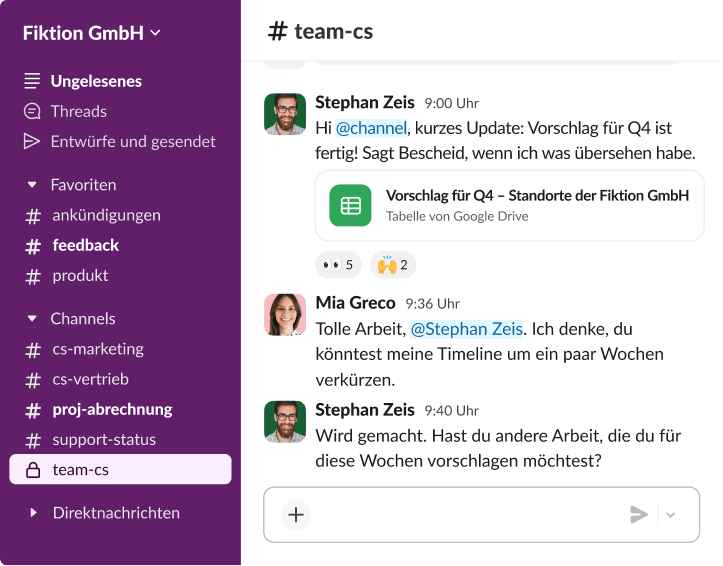Expand the Direktnachrichten section
This screenshot has height=566, width=723.
click(33, 513)
